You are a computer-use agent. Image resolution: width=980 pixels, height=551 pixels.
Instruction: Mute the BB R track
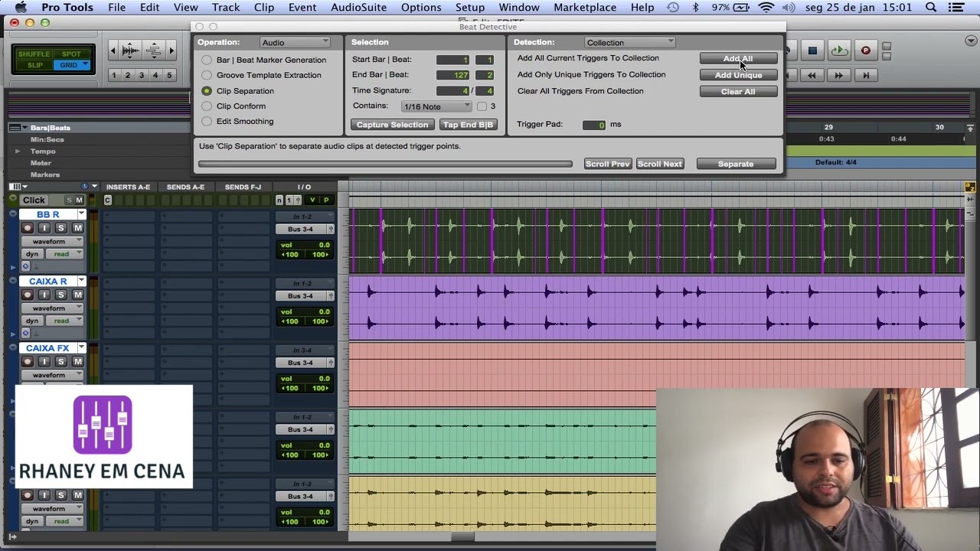[x=77, y=228]
